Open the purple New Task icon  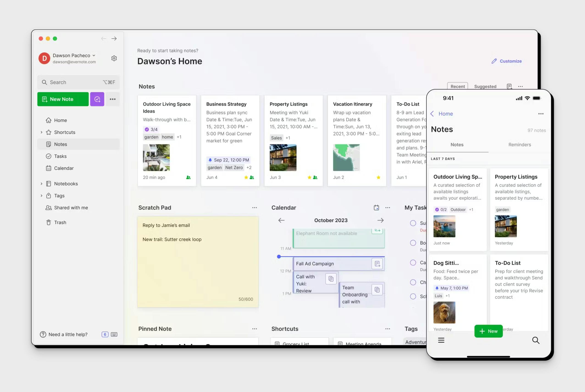(x=97, y=99)
